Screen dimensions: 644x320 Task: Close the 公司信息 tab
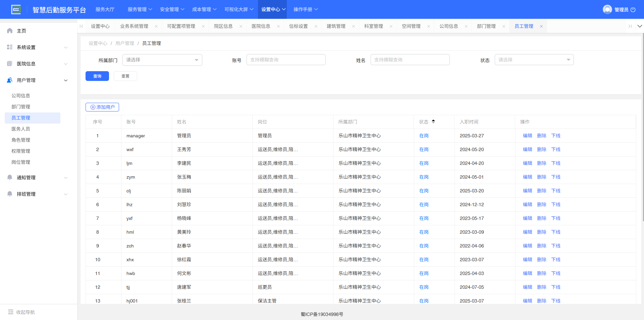coord(466,26)
